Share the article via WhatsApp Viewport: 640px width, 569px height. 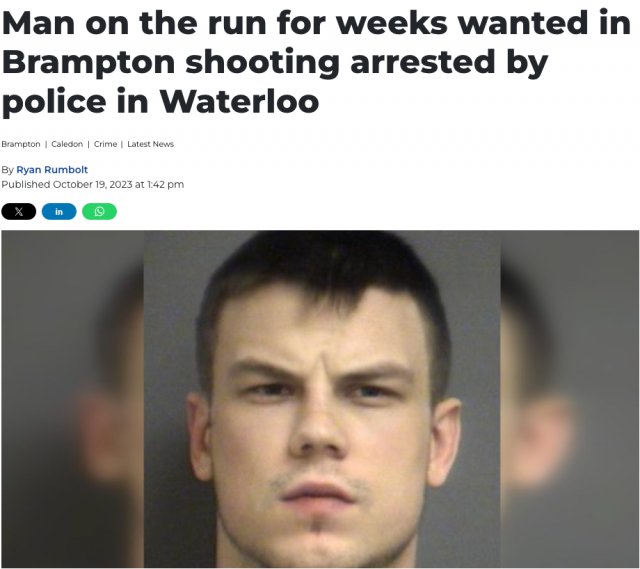(100, 211)
